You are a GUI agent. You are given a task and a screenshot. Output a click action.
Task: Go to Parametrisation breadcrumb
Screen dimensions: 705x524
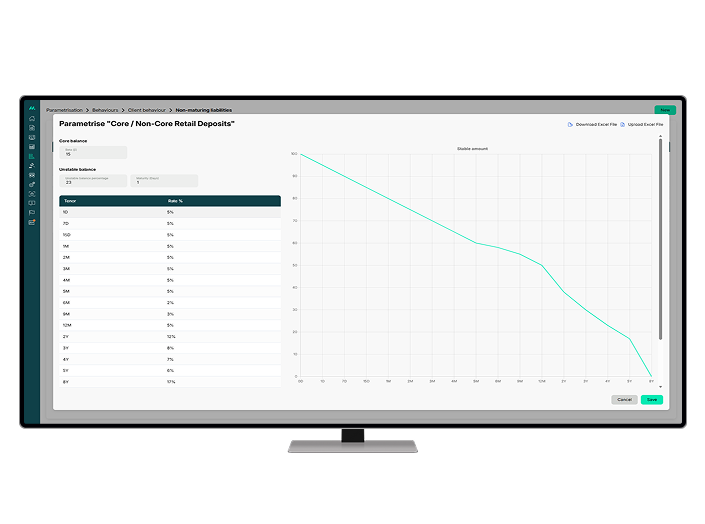pos(64,110)
